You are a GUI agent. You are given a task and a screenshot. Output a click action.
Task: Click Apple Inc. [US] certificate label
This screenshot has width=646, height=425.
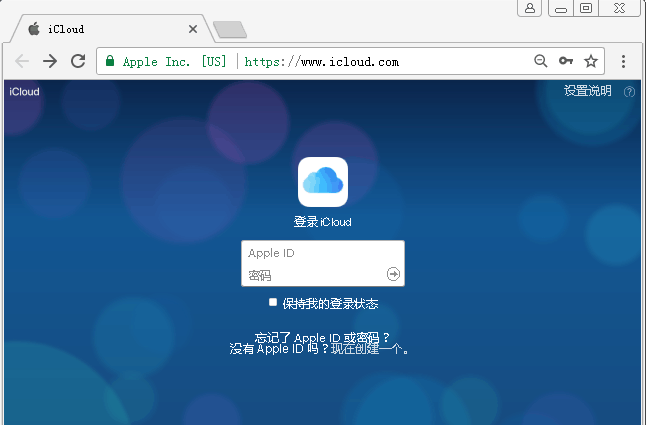[175, 62]
